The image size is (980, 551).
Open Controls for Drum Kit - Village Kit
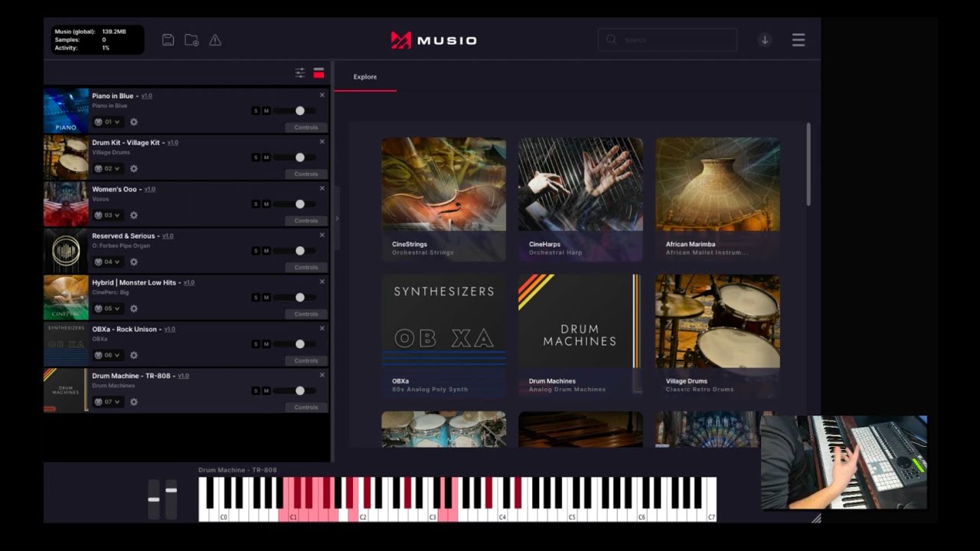305,174
